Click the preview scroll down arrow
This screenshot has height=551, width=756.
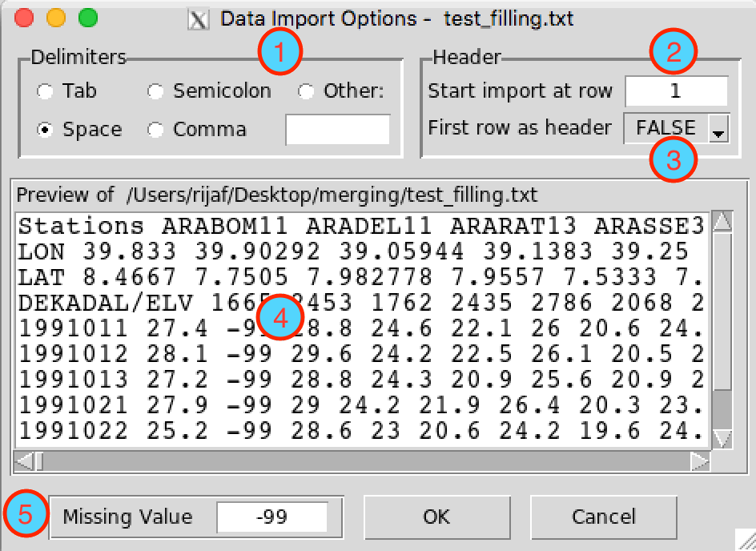722,439
